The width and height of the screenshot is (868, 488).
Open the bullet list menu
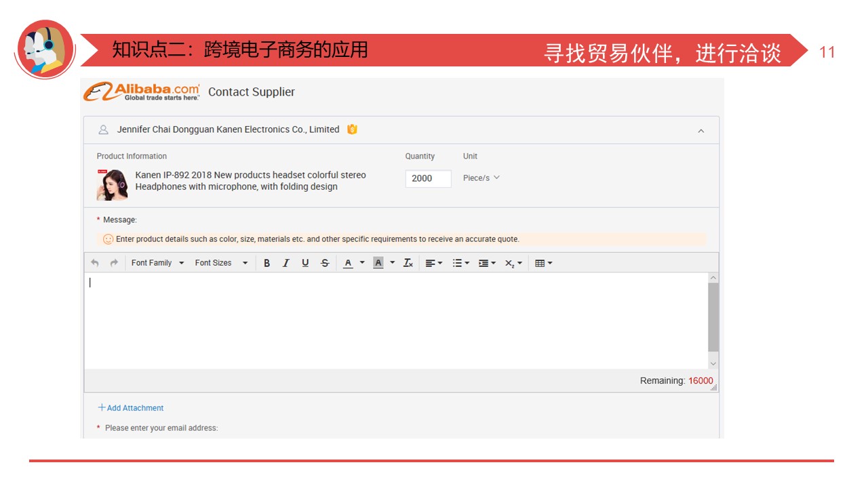pos(461,263)
